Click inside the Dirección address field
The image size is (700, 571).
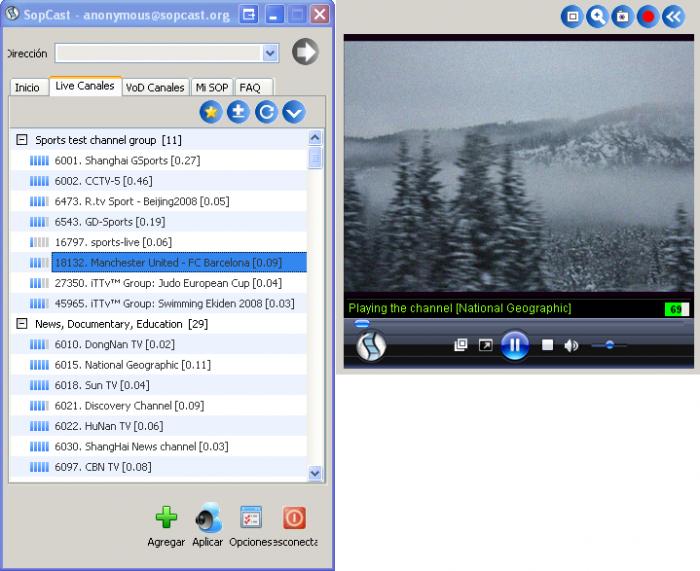(158, 54)
